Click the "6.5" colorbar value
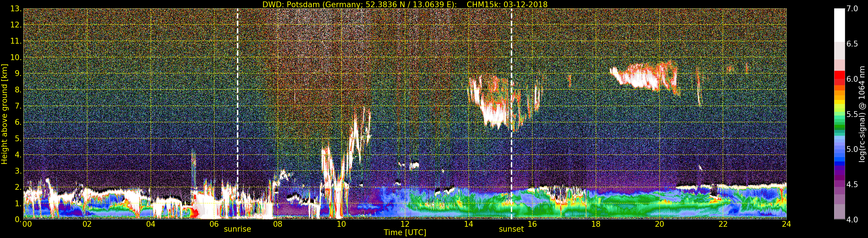The height and width of the screenshot is (238, 868). point(852,44)
